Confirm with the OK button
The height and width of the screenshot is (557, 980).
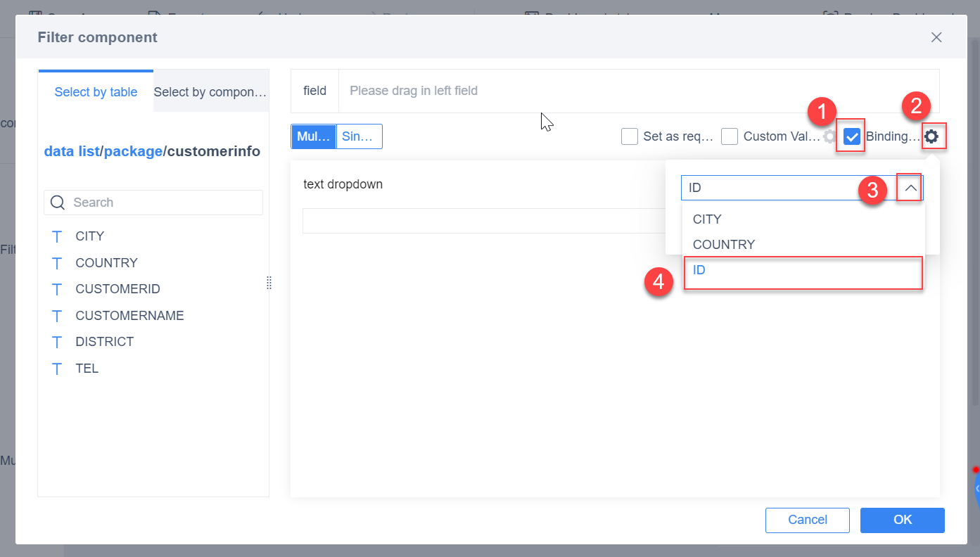(x=903, y=520)
